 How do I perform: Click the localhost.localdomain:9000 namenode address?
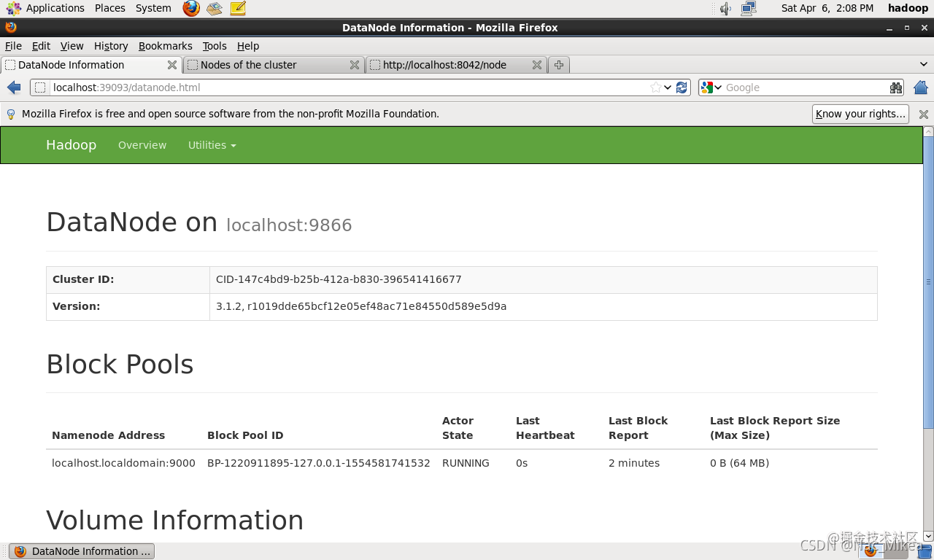123,463
